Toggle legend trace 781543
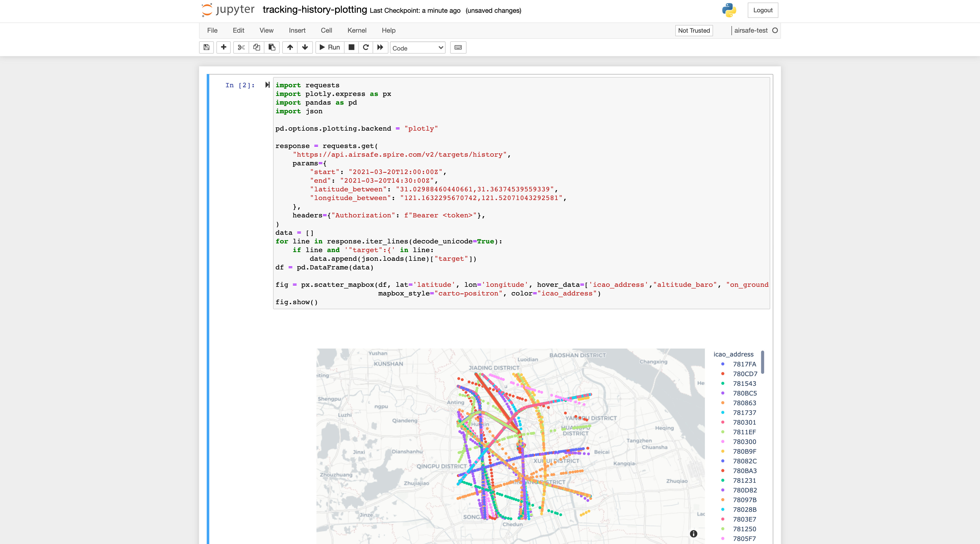This screenshot has width=980, height=544. (x=739, y=384)
